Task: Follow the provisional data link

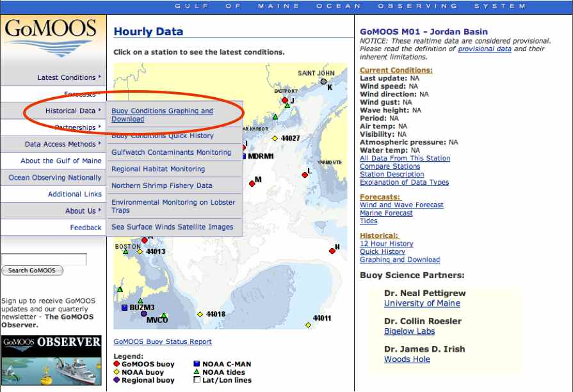Action: coord(485,49)
